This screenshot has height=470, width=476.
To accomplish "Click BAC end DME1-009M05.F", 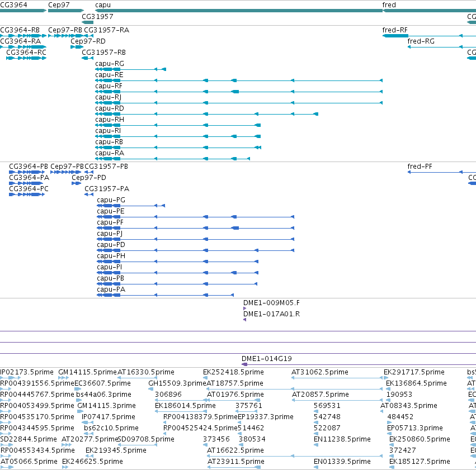I will click(272, 303).
